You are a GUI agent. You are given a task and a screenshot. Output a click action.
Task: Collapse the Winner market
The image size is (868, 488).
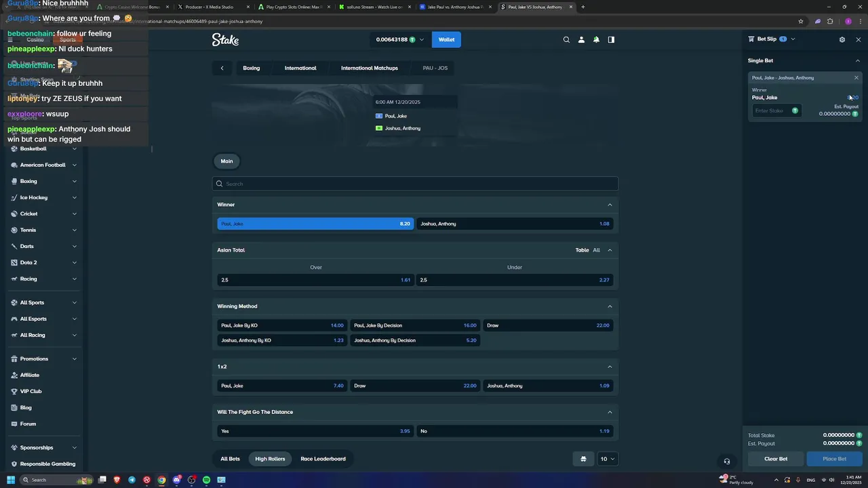[x=610, y=205]
